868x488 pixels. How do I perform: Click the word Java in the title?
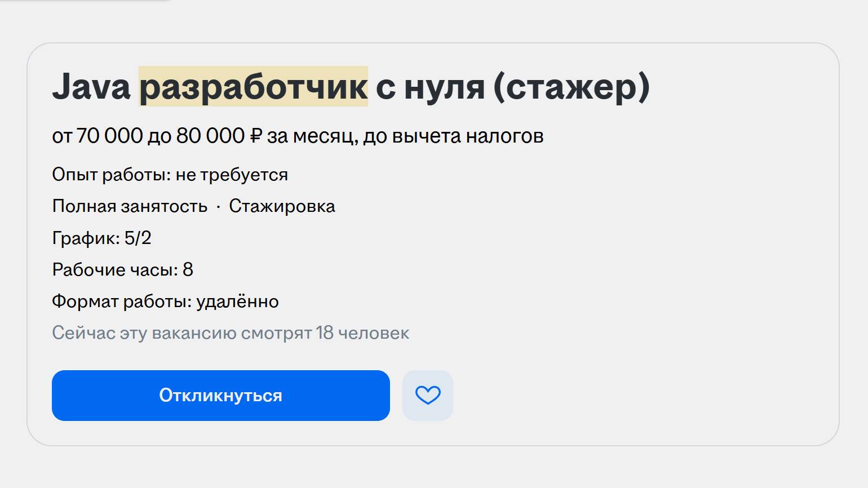pyautogui.click(x=91, y=87)
